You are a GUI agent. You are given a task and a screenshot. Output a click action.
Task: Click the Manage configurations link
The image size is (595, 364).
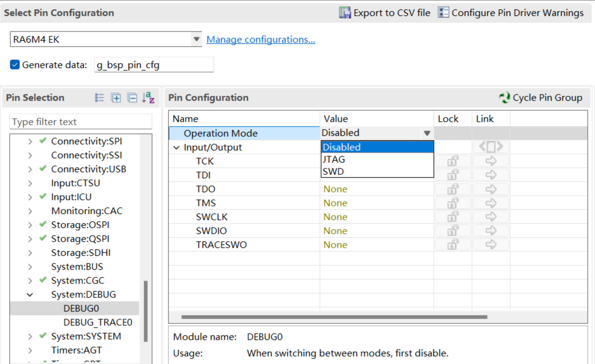261,39
